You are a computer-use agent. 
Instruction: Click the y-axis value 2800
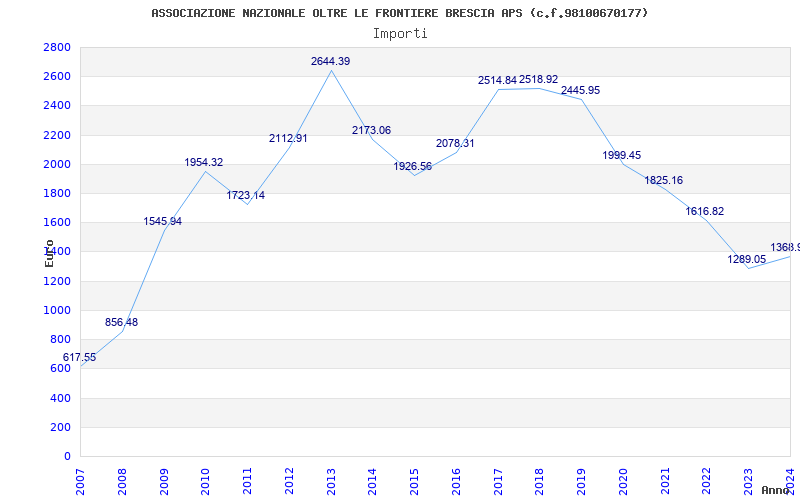pyautogui.click(x=57, y=47)
